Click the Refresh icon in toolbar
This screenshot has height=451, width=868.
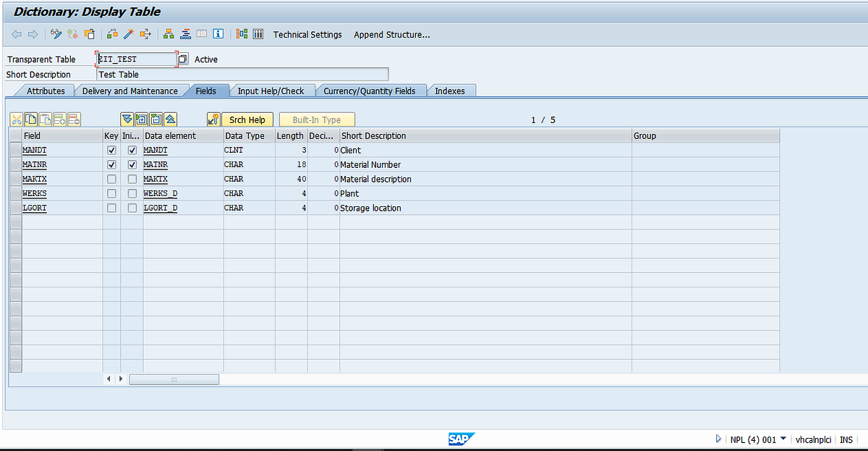click(x=72, y=34)
